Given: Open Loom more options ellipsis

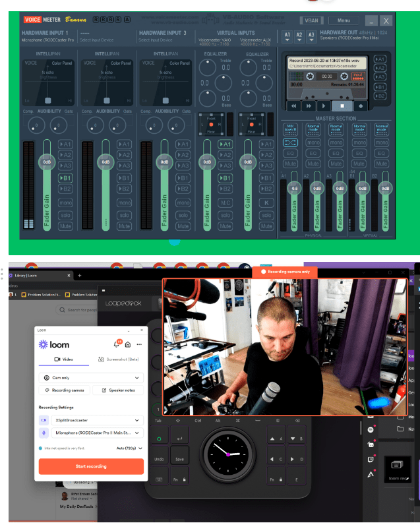Looking at the screenshot, I should coord(139,344).
